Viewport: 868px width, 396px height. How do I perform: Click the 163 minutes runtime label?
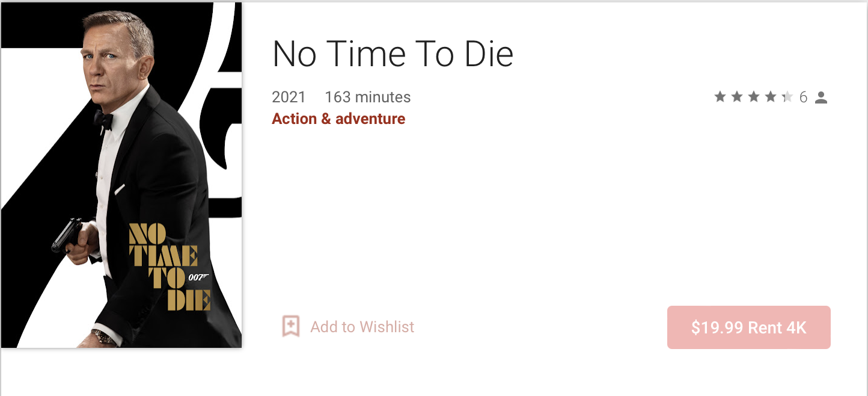click(x=367, y=97)
